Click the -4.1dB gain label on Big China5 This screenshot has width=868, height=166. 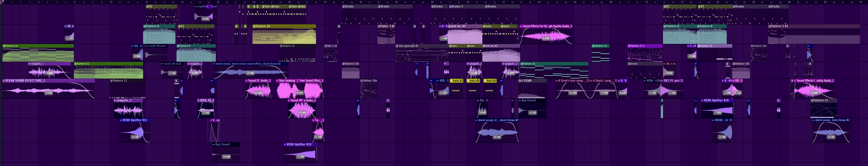[x=532, y=113]
